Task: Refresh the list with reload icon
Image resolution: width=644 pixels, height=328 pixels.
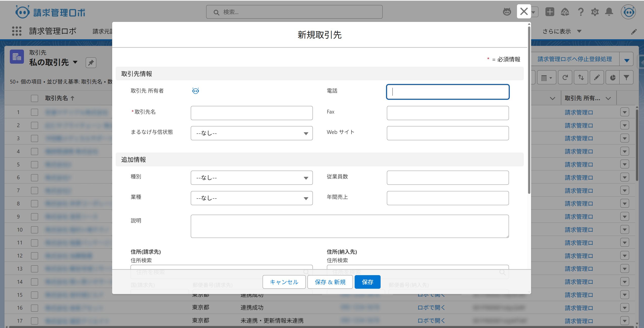Action: 565,78
